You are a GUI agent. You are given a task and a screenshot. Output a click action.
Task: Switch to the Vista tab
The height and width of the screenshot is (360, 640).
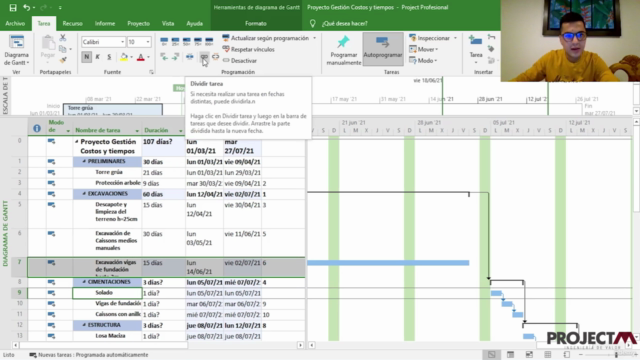[x=168, y=24]
